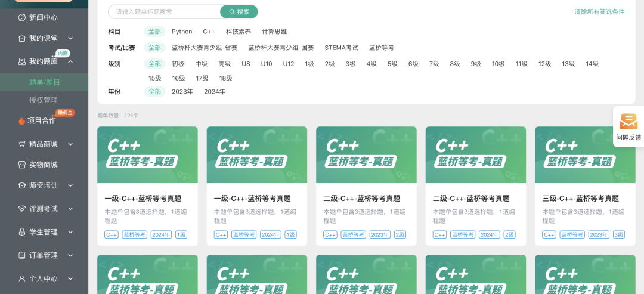The width and height of the screenshot is (644, 294).
Task: Click 题单数量：124个 text
Action: click(x=118, y=116)
